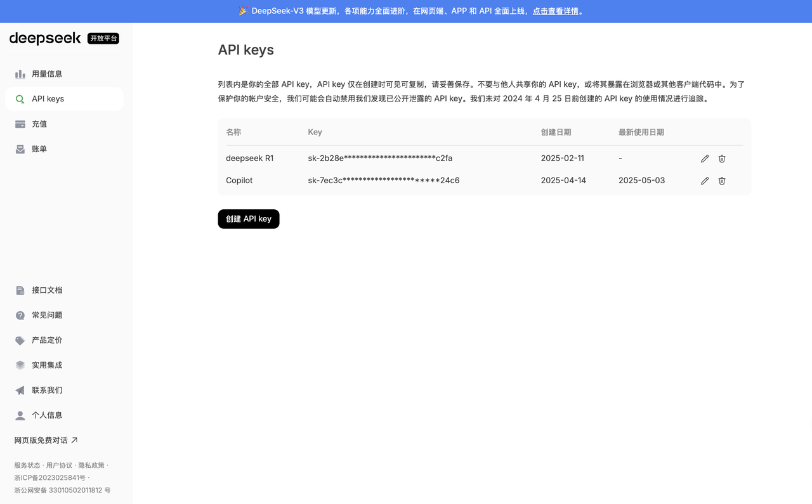Delete the deepseek R1 API key
This screenshot has height=504, width=812.
(x=722, y=158)
